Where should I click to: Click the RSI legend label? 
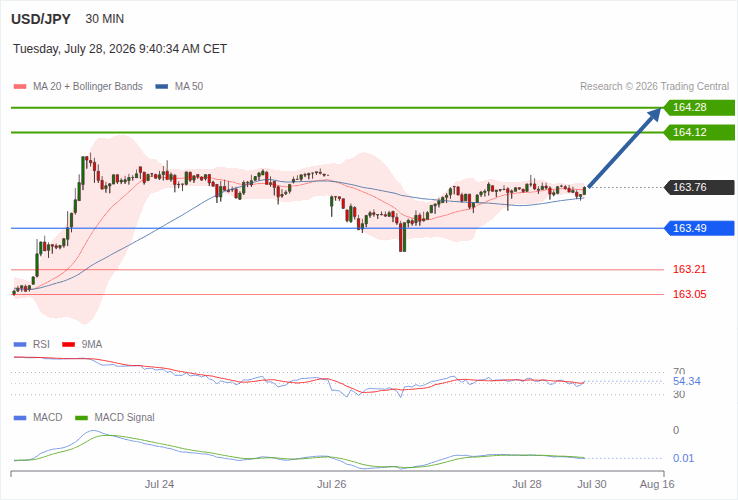click(x=41, y=345)
